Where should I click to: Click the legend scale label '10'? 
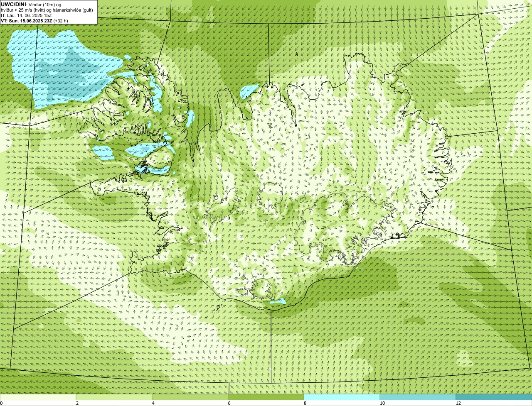pyautogui.click(x=382, y=403)
